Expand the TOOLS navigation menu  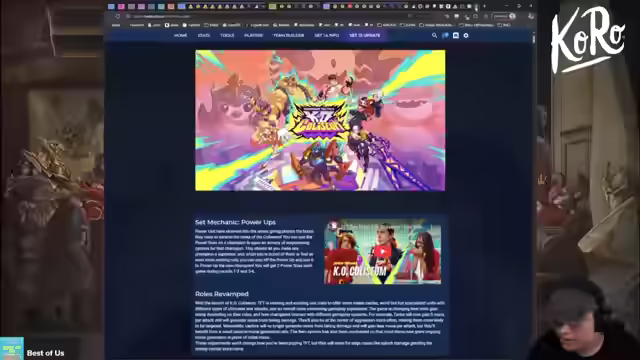(x=227, y=36)
